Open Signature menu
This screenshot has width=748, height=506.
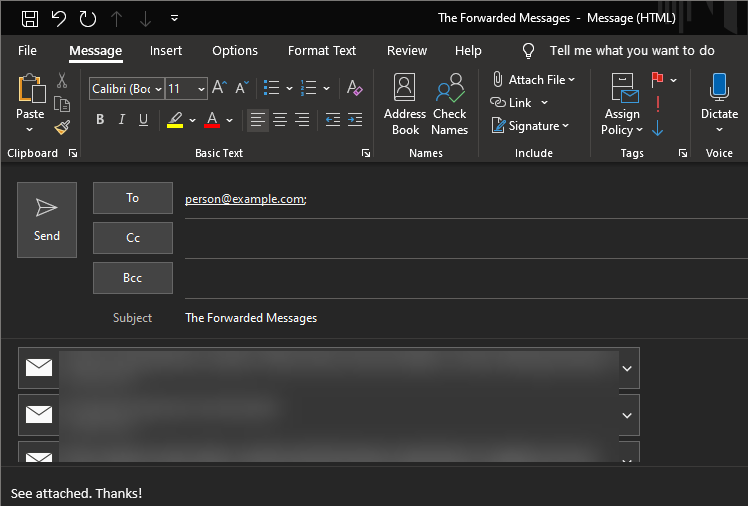[x=530, y=126]
